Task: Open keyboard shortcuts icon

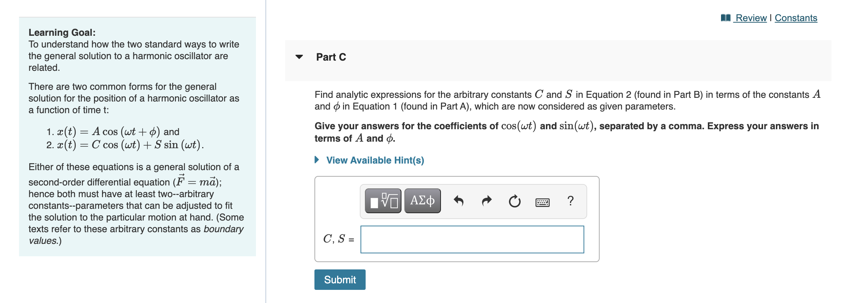Action: coord(542,202)
